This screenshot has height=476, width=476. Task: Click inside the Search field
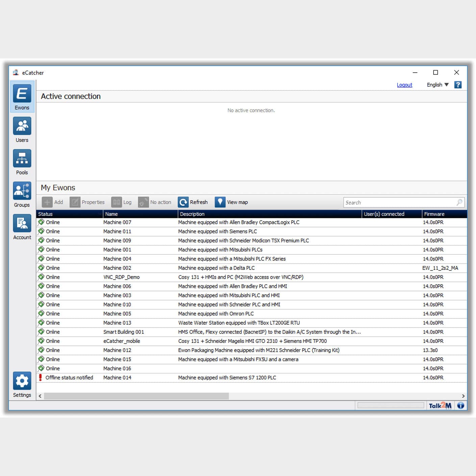pyautogui.click(x=399, y=202)
